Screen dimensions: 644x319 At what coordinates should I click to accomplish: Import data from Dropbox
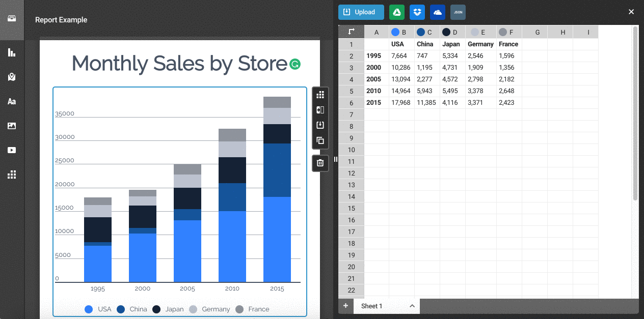417,12
